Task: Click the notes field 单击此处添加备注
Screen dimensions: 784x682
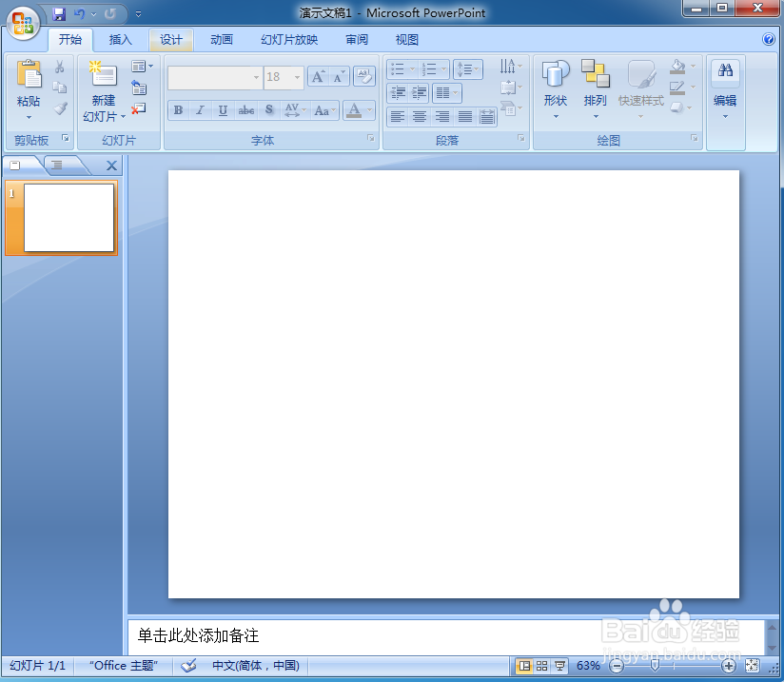Action: (x=445, y=636)
